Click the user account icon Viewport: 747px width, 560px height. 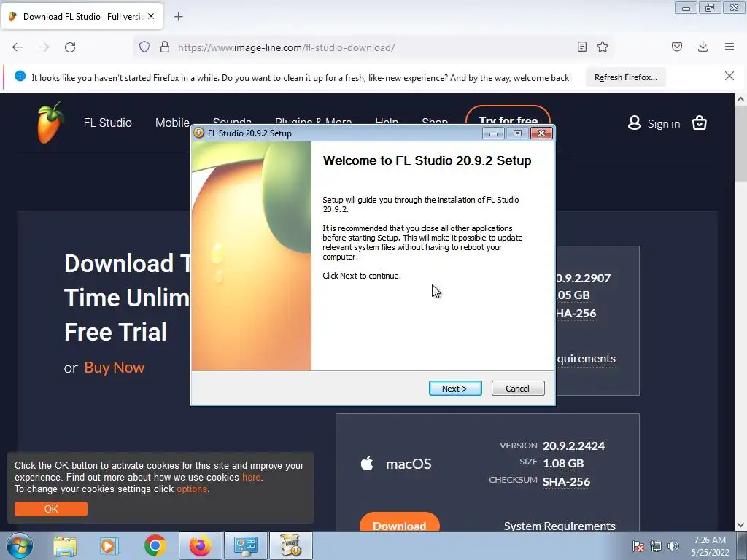coord(635,122)
